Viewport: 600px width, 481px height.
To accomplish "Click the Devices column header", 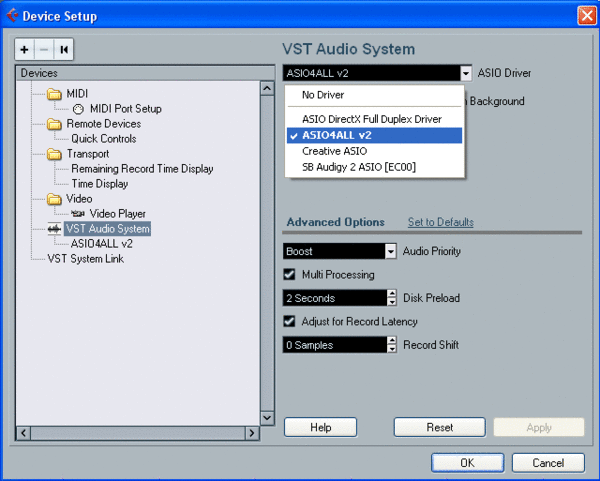I will (x=145, y=73).
